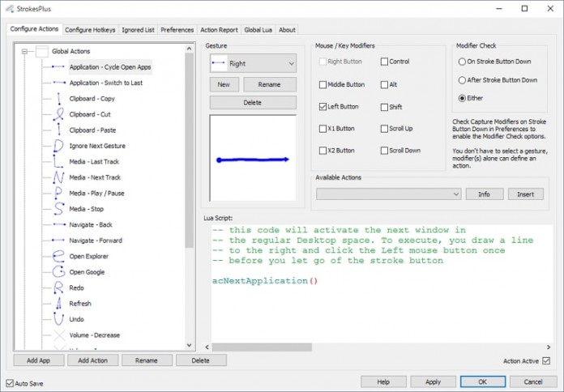Click the Add Action button
This screenshot has height=392, width=564.
click(x=93, y=360)
